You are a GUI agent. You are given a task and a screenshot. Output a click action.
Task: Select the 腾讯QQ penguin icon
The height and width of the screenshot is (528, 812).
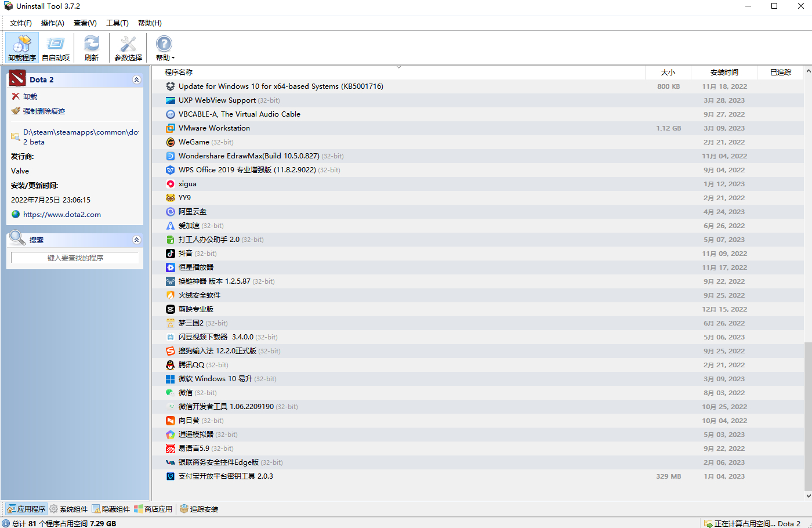tap(171, 365)
